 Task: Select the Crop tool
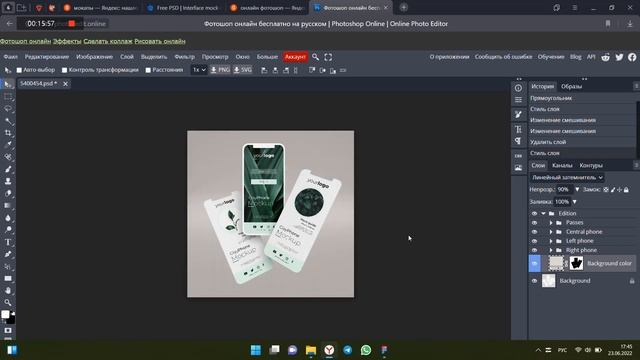[x=8, y=133]
